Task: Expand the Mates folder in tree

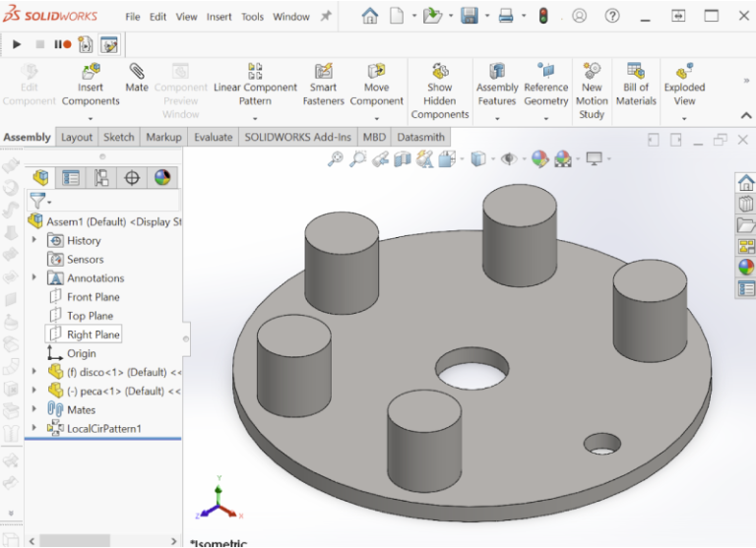Action: pyautogui.click(x=34, y=409)
